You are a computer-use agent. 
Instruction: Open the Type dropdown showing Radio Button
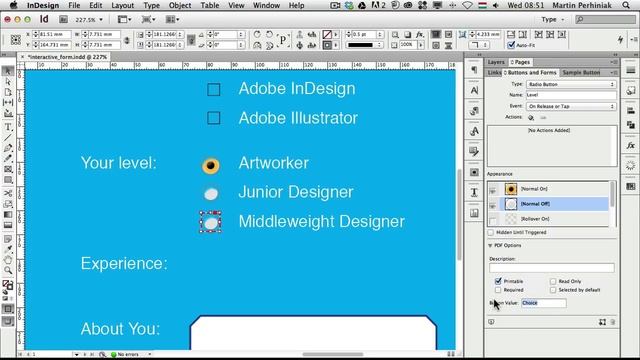point(571,84)
